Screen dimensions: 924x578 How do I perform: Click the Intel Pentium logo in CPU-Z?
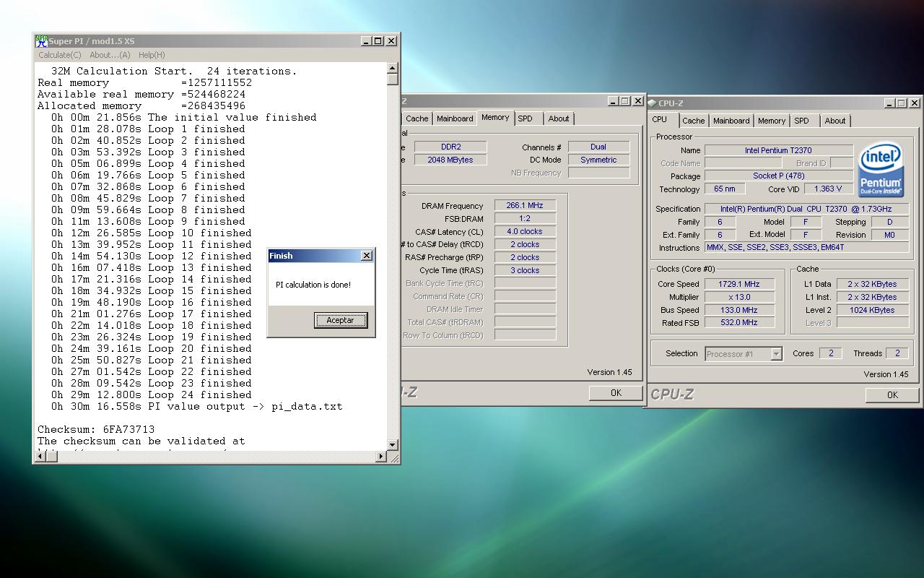tap(881, 171)
